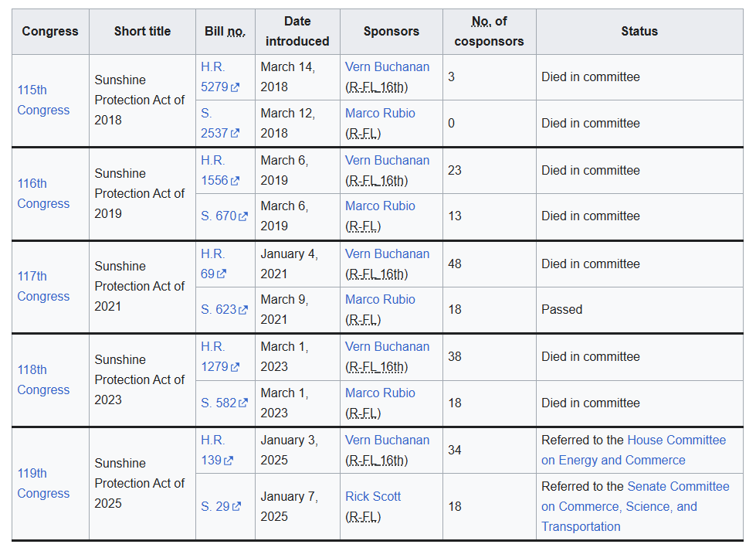This screenshot has height=551, width=756.
Task: Click Vern Buchanan in the H.R. 69 row
Action: tap(387, 254)
